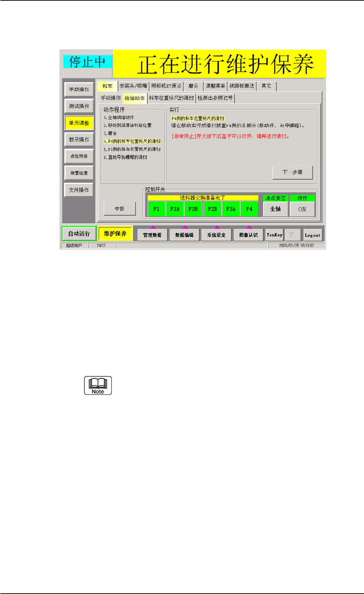Image resolution: width=364 pixels, height=594 pixels.
Task: Click the 停止中 status indicator
Action: (x=88, y=61)
